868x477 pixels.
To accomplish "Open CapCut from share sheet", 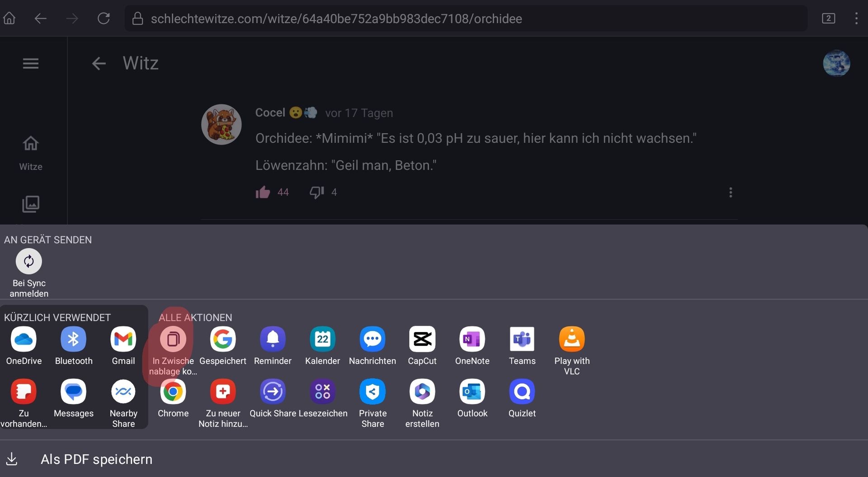I will 422,339.
